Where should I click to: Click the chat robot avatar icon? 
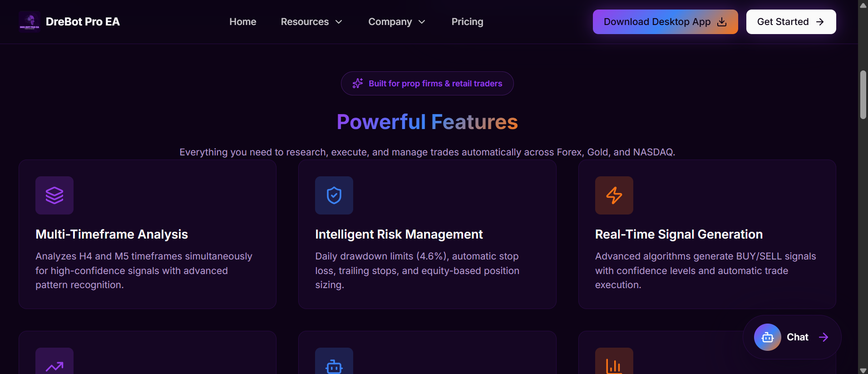767,337
